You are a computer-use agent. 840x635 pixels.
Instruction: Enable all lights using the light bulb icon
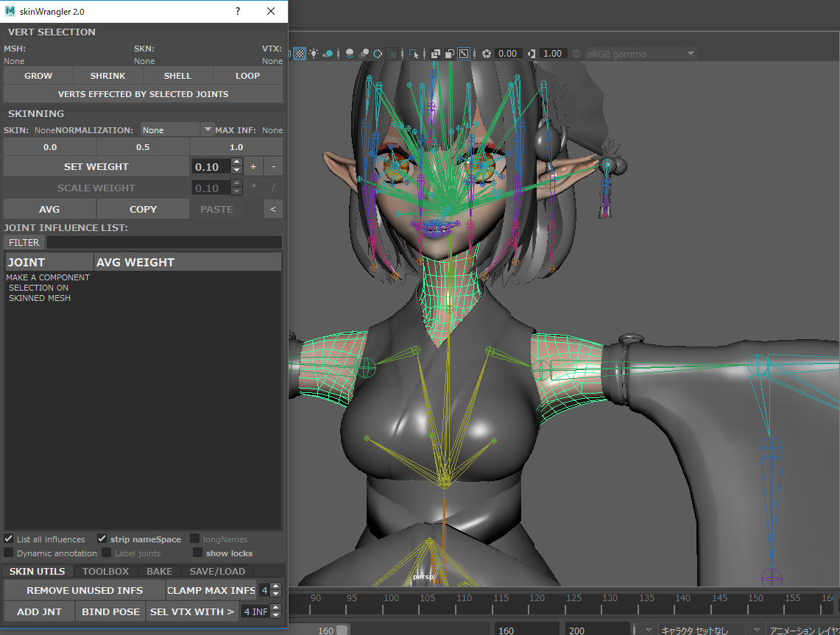pyautogui.click(x=312, y=53)
